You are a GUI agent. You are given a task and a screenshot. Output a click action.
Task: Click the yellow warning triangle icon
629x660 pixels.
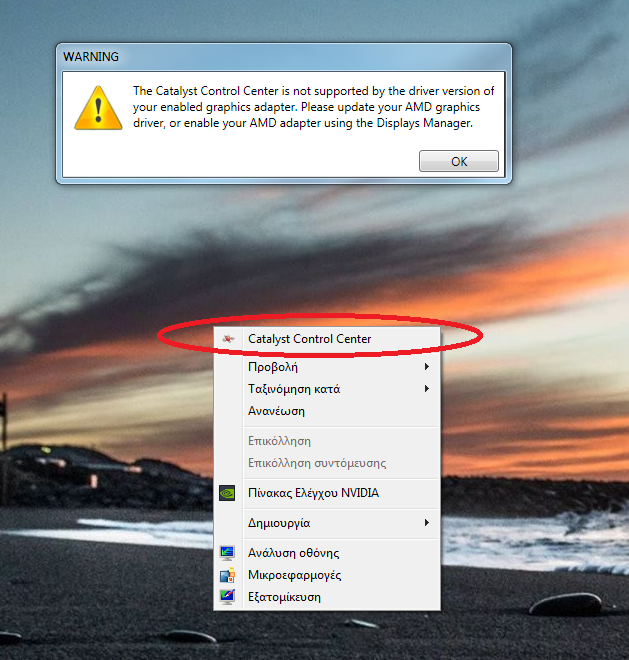click(x=99, y=108)
